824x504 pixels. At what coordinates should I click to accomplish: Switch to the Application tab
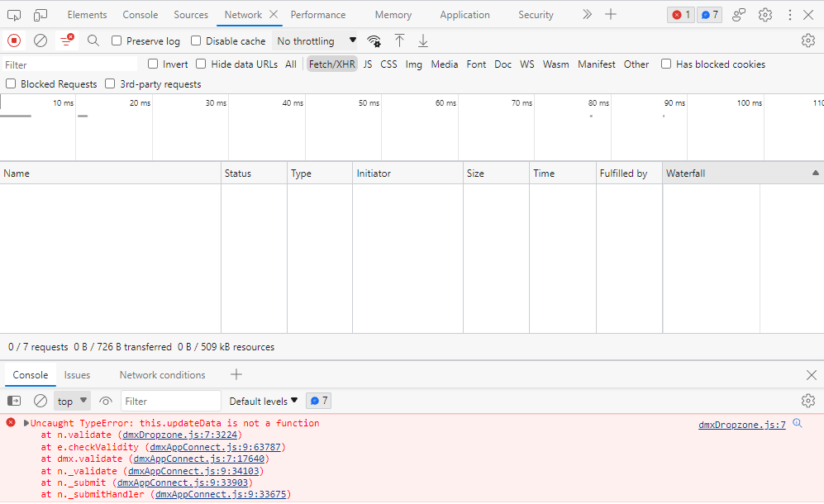(464, 15)
